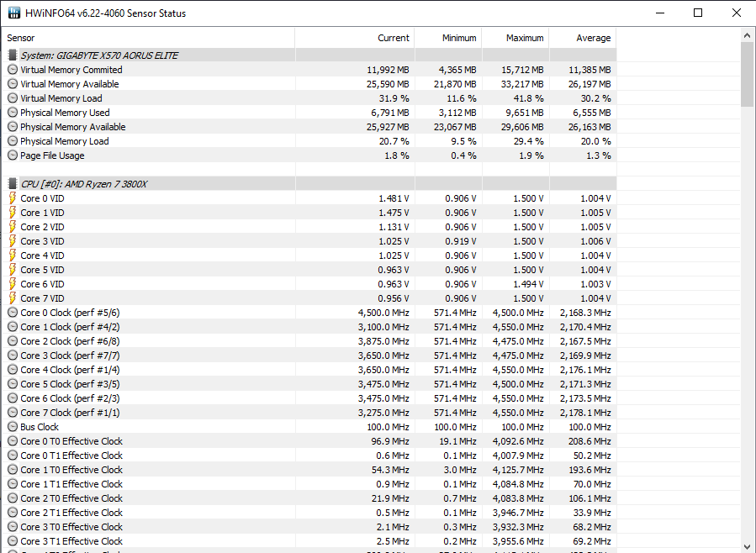This screenshot has width=756, height=553.
Task: Click the lightning bolt icon for Core 2 VID
Action: (13, 227)
